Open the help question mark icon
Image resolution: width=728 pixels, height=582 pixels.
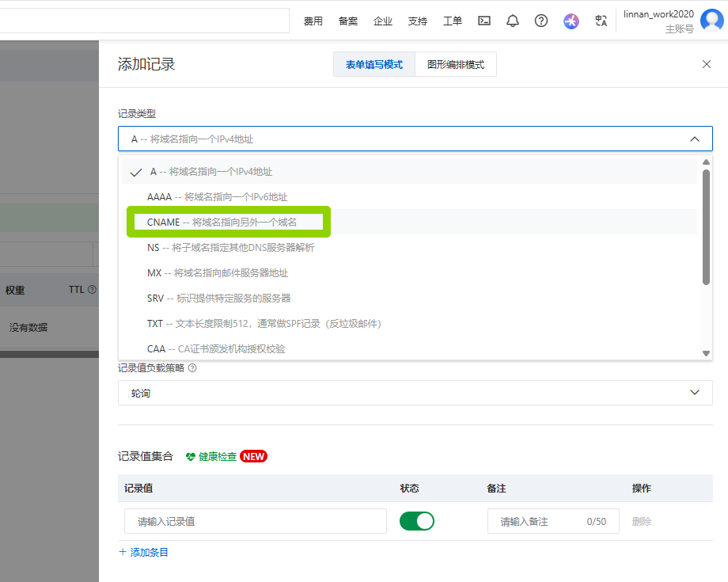click(541, 21)
